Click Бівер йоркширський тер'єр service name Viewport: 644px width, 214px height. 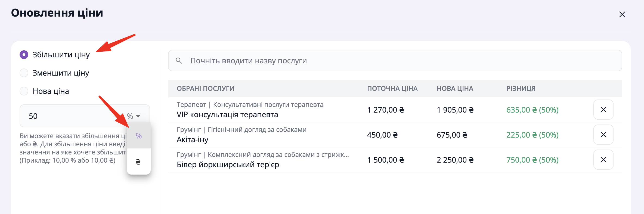click(228, 165)
